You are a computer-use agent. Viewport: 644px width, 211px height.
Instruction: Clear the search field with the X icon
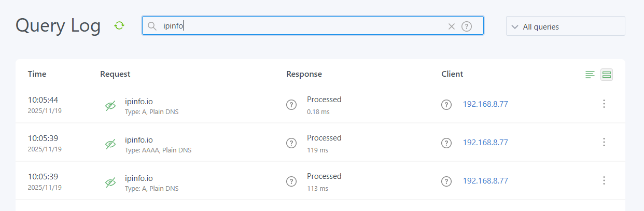tap(451, 26)
